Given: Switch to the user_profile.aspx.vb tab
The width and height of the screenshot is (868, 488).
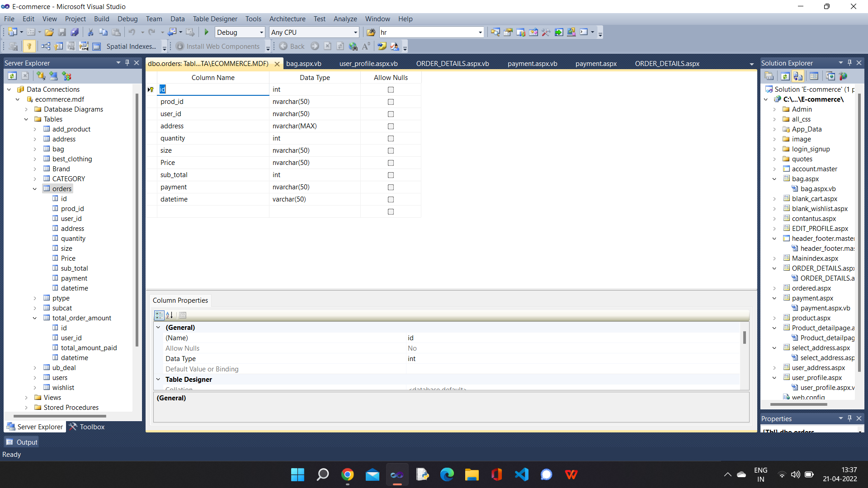Looking at the screenshot, I should tap(368, 64).
